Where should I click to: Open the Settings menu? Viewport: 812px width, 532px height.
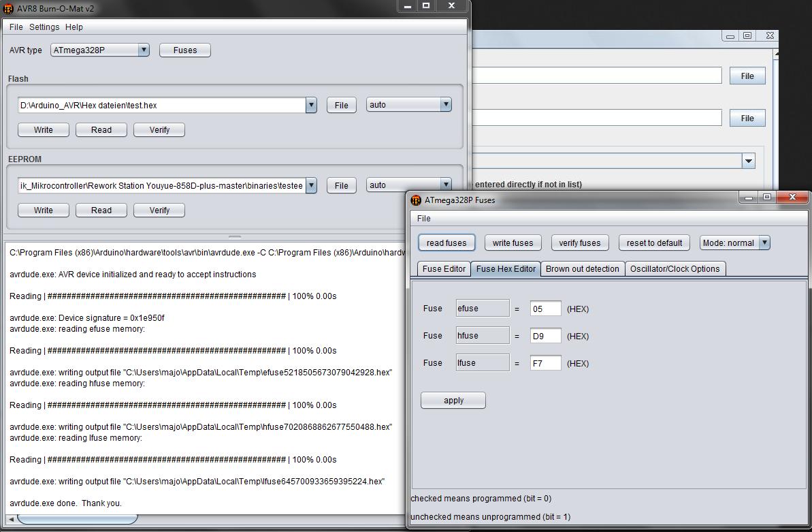pyautogui.click(x=44, y=27)
